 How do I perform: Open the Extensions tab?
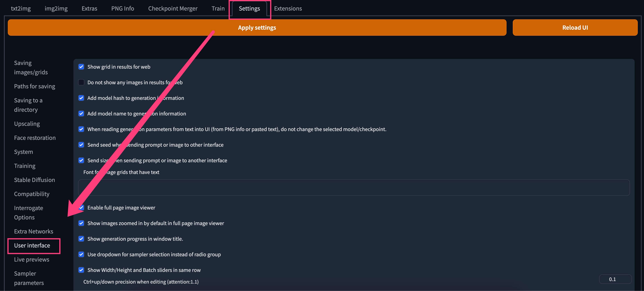pyautogui.click(x=288, y=9)
